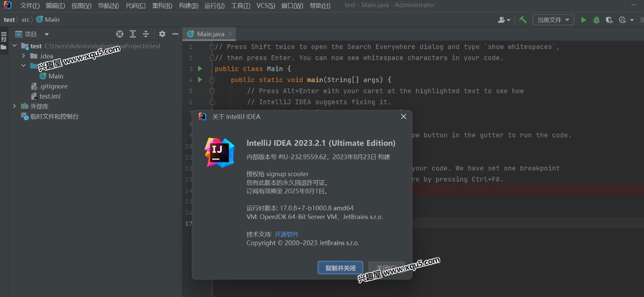
Task: Collapse the test project root node
Action: [15, 46]
